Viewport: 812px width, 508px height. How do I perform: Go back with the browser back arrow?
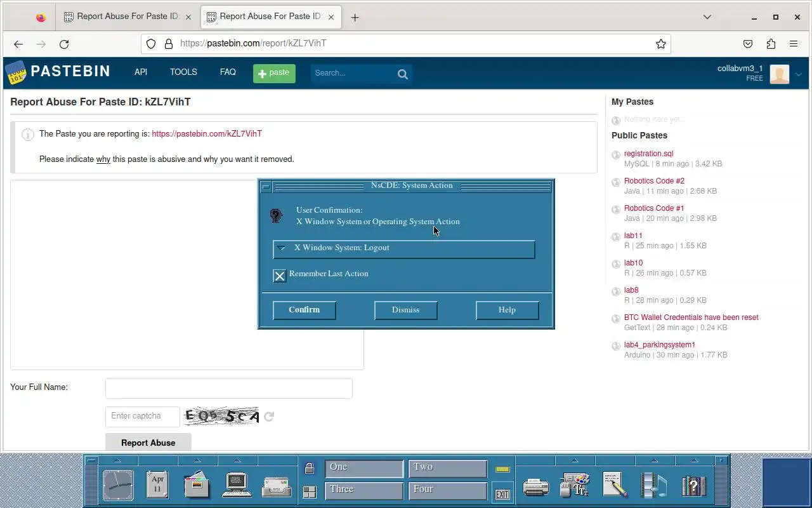point(18,44)
